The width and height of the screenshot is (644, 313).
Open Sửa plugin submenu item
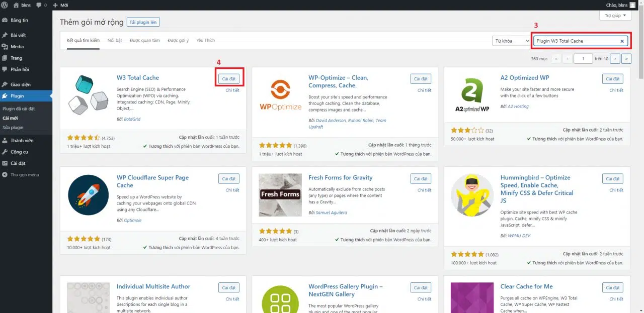(13, 128)
